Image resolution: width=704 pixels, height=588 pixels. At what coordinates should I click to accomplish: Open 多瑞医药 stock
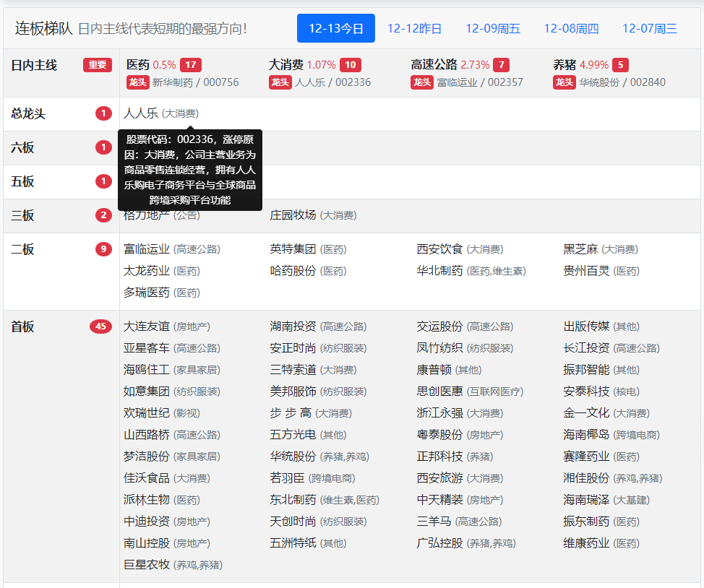coord(147,293)
